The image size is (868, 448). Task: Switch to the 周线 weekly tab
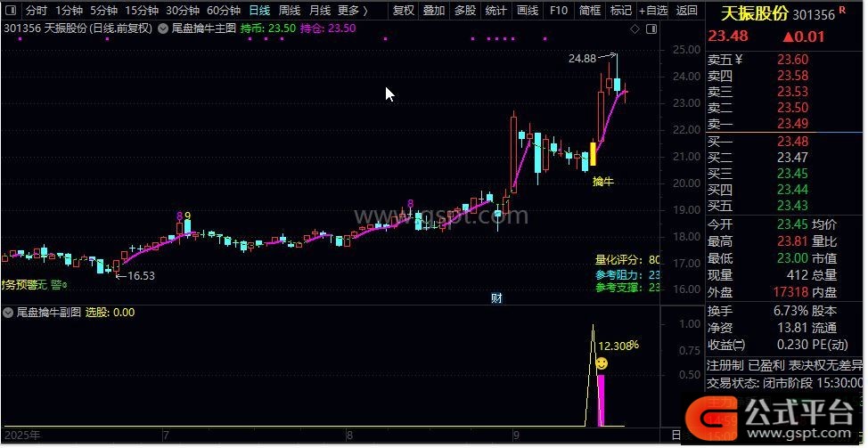point(290,11)
